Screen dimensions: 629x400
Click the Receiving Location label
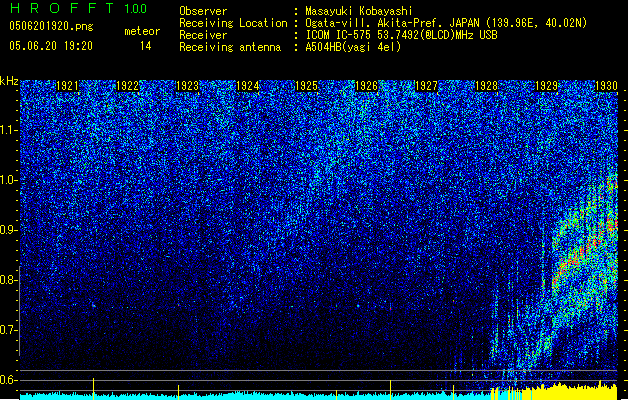[x=233, y=23]
